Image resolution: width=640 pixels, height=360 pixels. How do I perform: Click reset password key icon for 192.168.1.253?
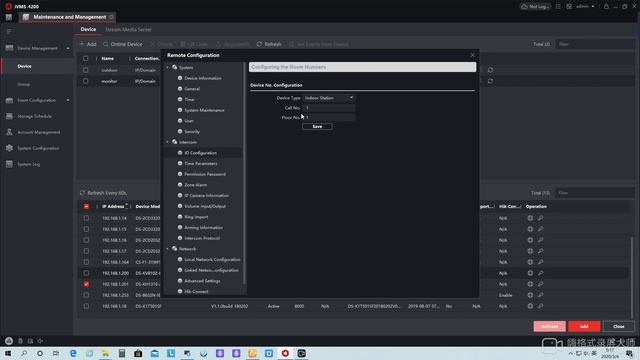pos(540,295)
